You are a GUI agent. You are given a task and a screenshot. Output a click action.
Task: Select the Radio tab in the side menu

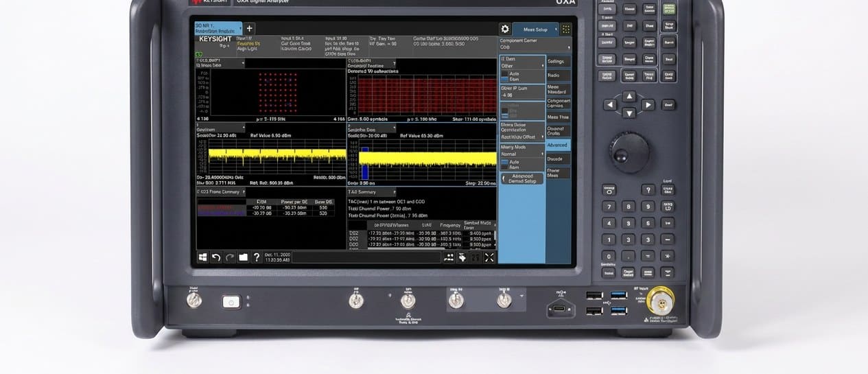click(x=558, y=75)
